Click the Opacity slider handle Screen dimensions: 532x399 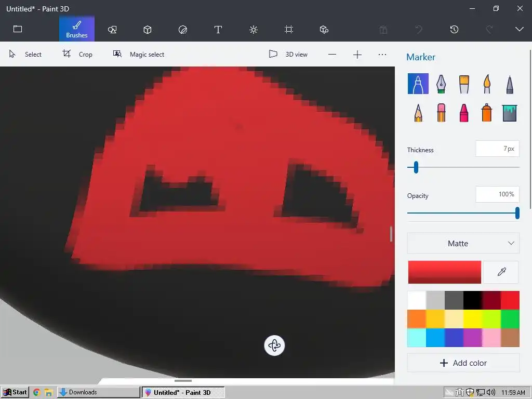pos(517,213)
